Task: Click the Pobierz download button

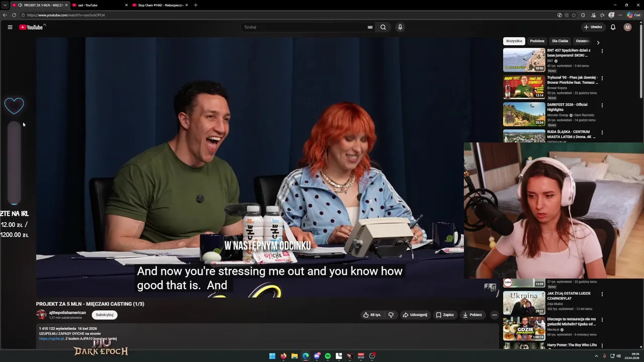Action: click(x=472, y=315)
